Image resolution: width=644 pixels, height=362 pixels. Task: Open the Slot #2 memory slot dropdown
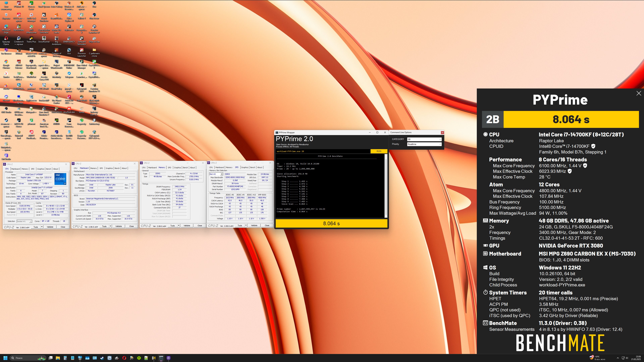pyautogui.click(x=216, y=174)
